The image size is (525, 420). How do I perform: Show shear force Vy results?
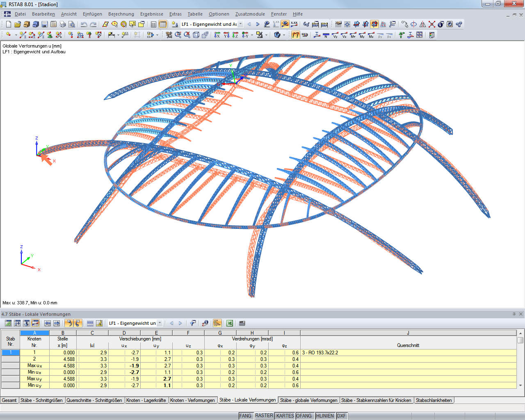[335, 35]
